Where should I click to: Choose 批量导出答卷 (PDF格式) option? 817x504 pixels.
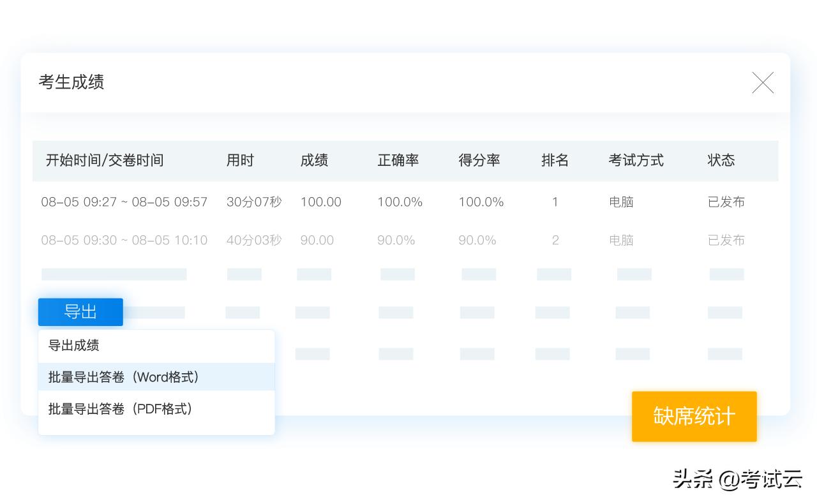click(x=121, y=409)
